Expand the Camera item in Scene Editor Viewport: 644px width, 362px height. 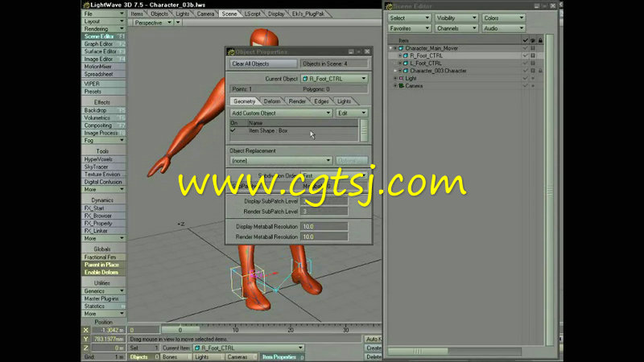tap(395, 86)
